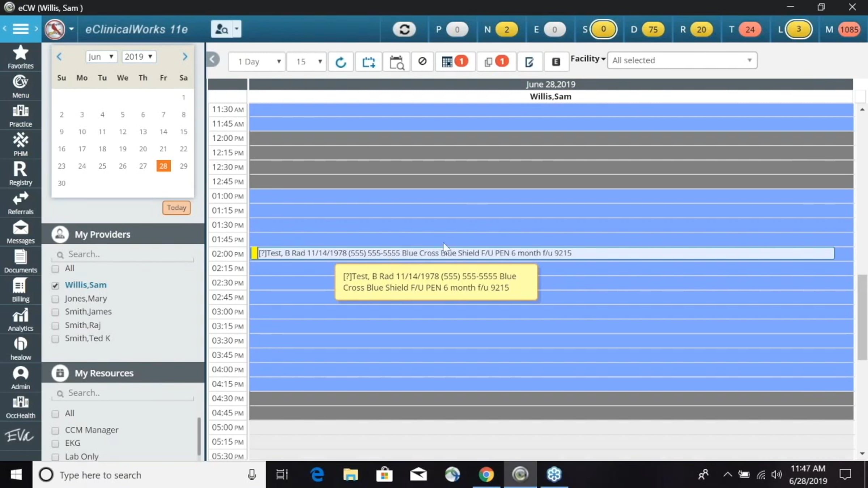This screenshot has width=868, height=488.
Task: Open the Billing sidebar icon
Action: point(21,290)
